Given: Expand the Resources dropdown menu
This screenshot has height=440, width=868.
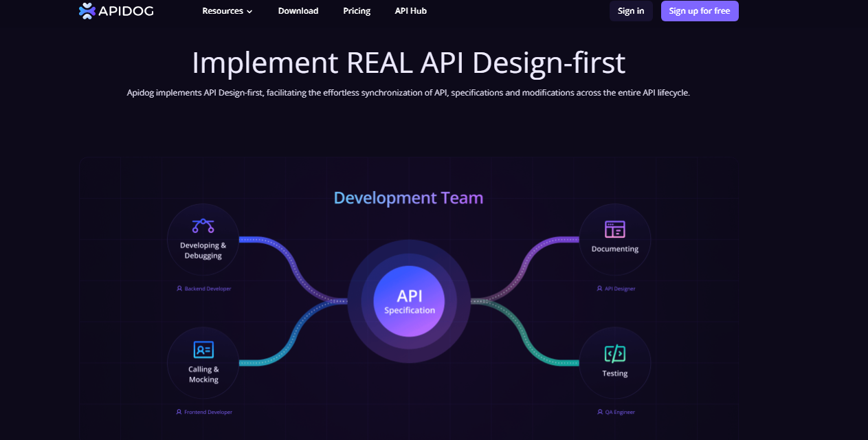Looking at the screenshot, I should (227, 11).
